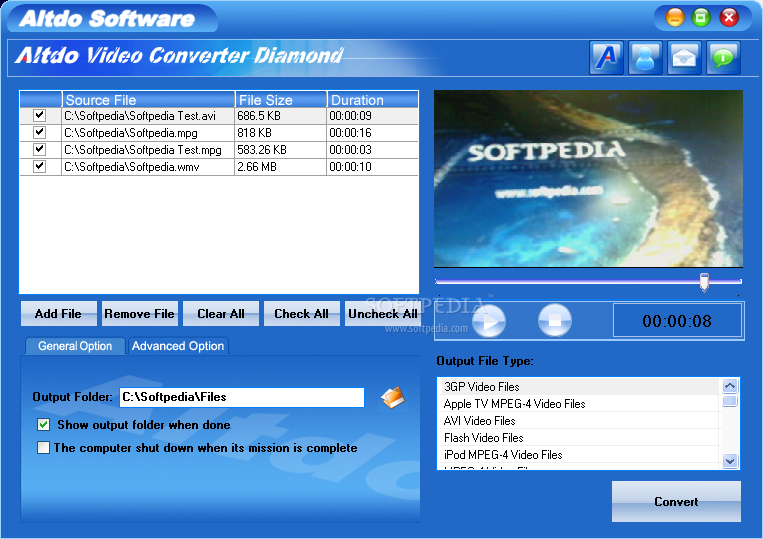Viewport: 763px width, 539px height.
Task: Maximize window with green button
Action: pyautogui.click(x=701, y=18)
